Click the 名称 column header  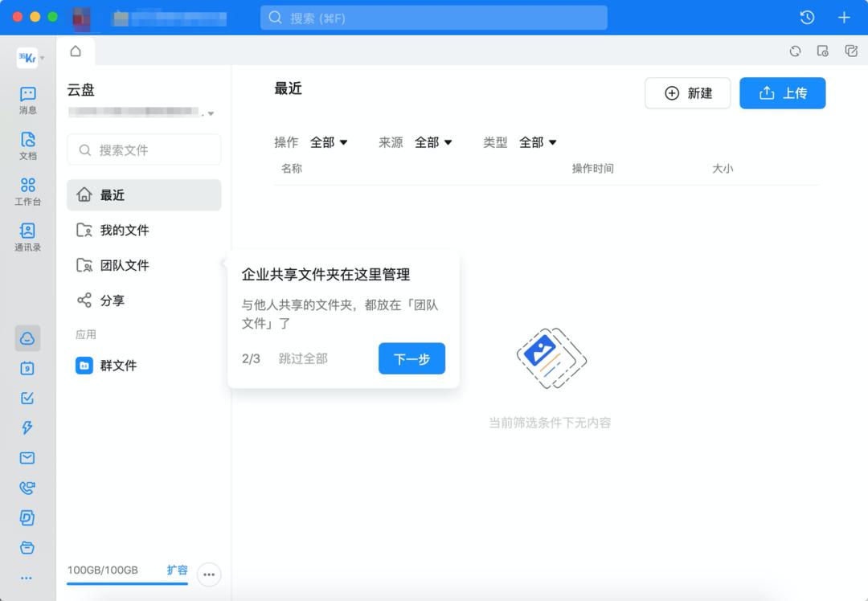(291, 168)
